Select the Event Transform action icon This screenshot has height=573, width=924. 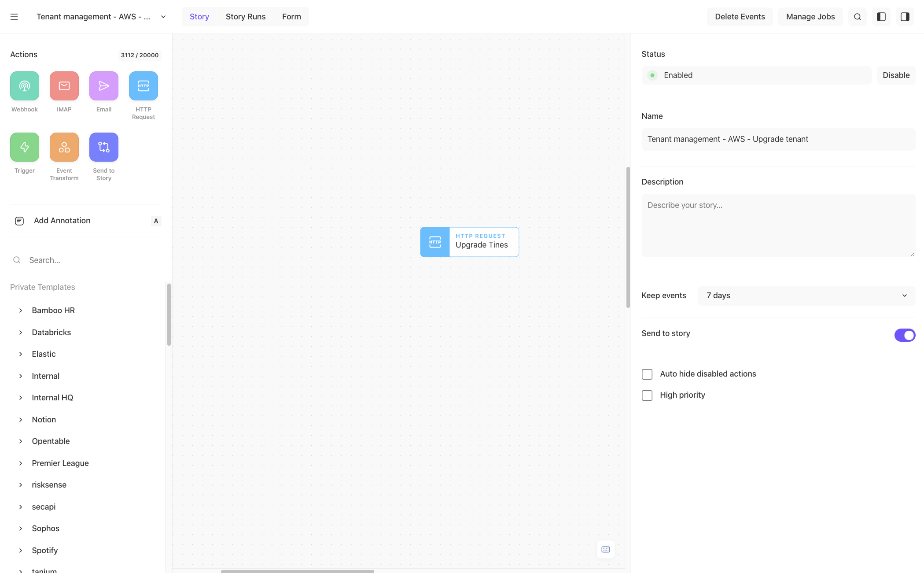(x=64, y=147)
